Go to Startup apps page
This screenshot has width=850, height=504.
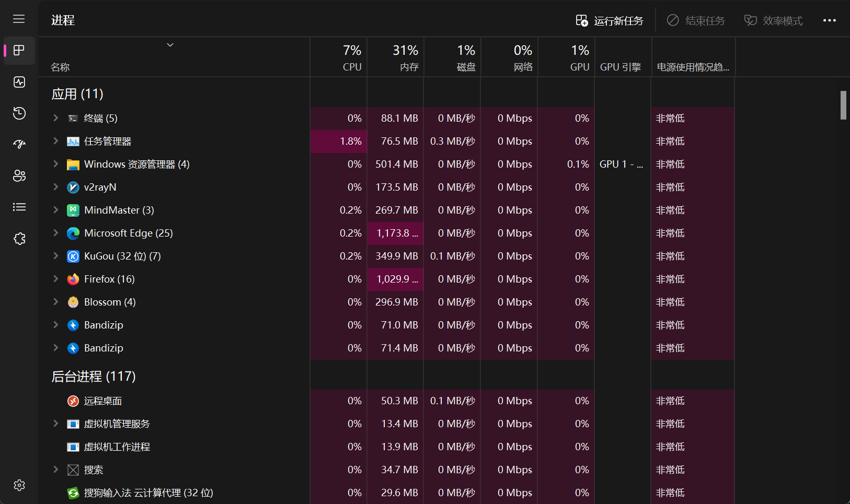coord(19,145)
